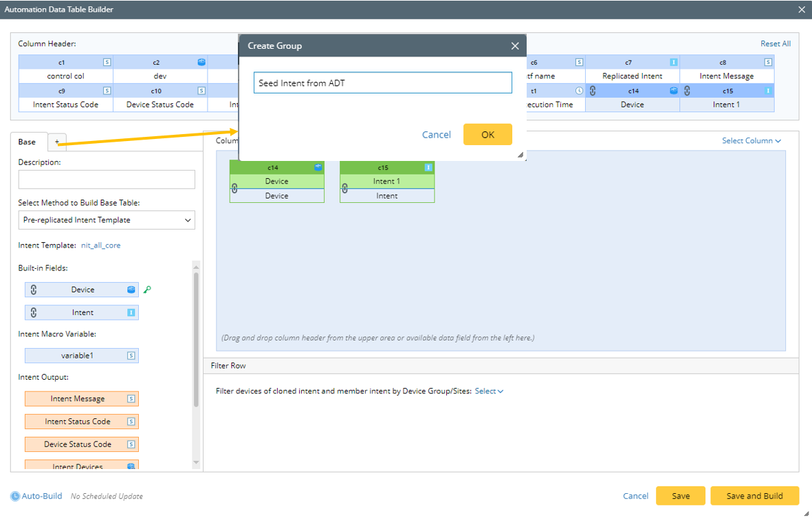Screen dimensions: 812x520
Task: Select the Device Status Code output field
Action: pos(82,444)
